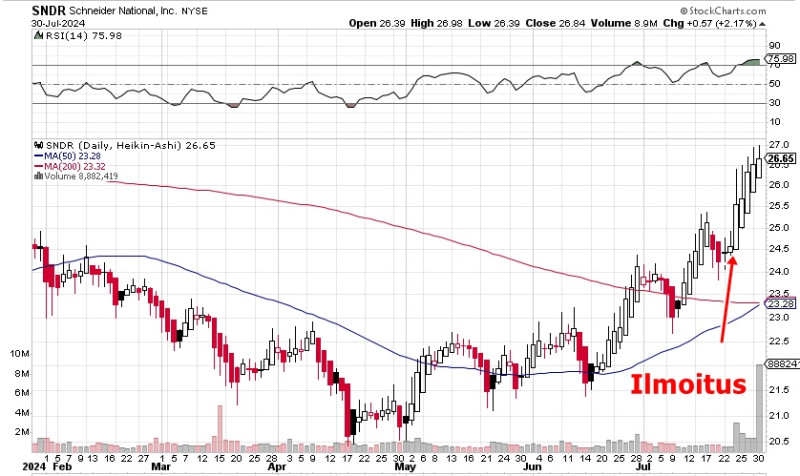The image size is (800, 476).
Task: Click the 10M volume axis label
Action: 19,354
